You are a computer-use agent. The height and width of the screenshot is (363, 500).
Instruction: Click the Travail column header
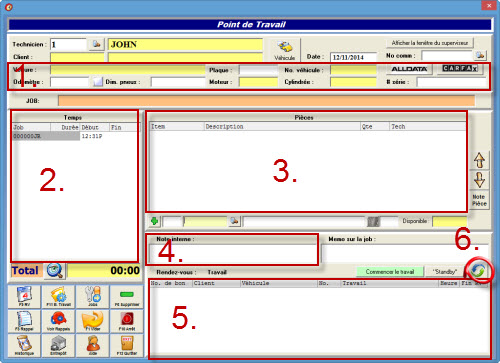click(x=390, y=283)
